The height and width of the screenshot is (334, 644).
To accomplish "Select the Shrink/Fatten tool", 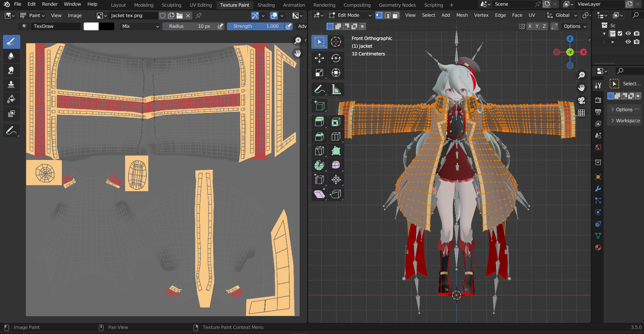I will (x=336, y=179).
